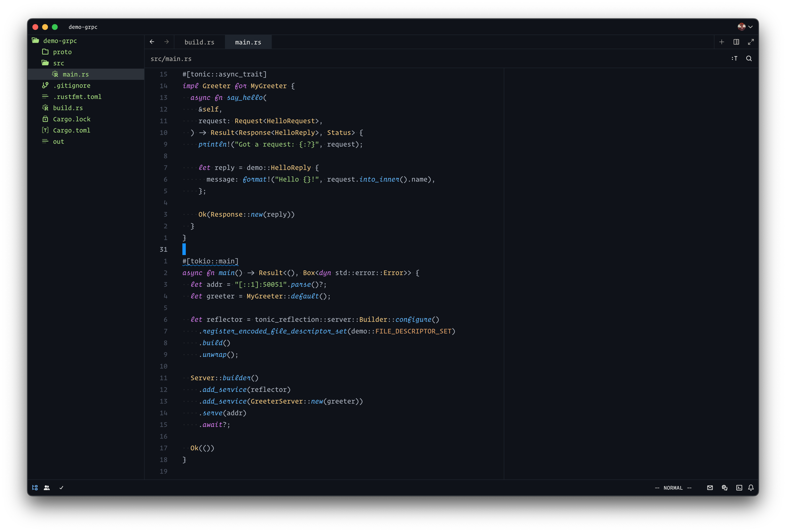786x532 pixels.
Task: Open the user avatar dropdown top right
Action: (744, 27)
